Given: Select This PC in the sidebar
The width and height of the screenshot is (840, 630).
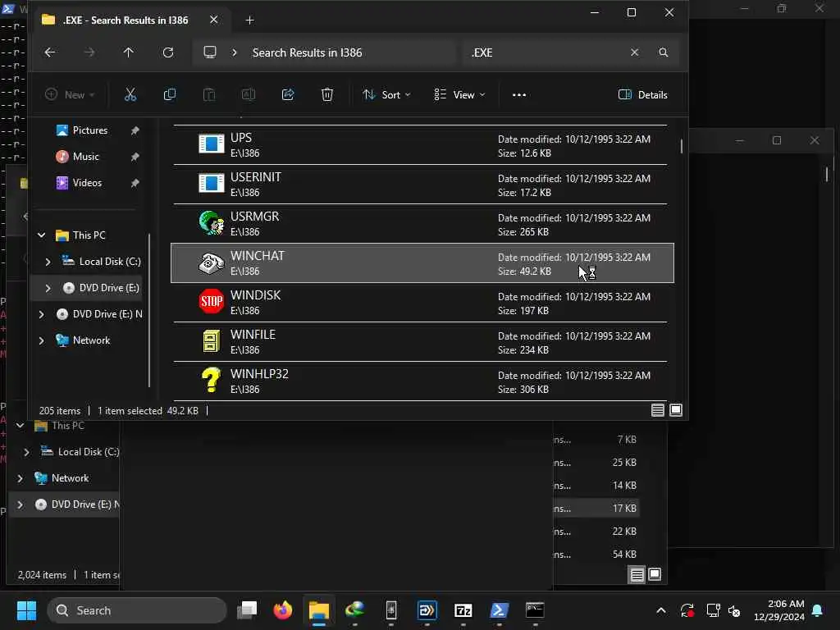Looking at the screenshot, I should pos(89,235).
